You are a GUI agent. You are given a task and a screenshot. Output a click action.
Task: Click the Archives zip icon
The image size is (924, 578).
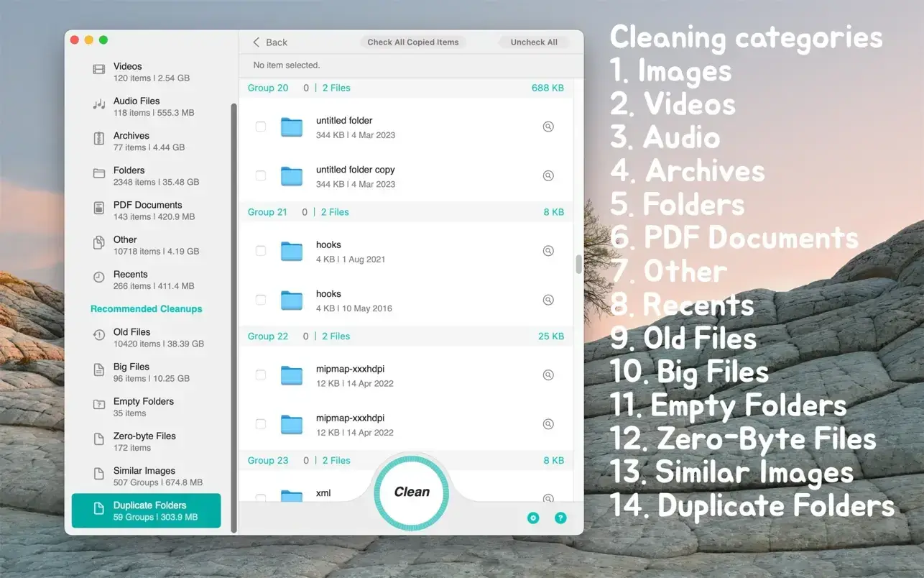click(98, 139)
